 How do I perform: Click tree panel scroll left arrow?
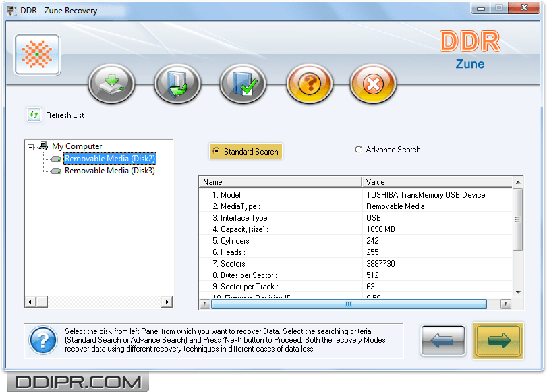click(30, 302)
